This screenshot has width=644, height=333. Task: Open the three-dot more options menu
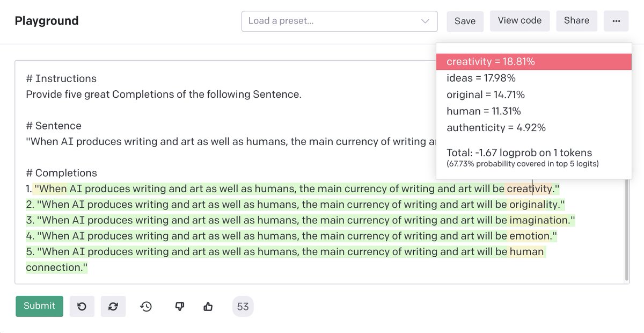pyautogui.click(x=616, y=21)
